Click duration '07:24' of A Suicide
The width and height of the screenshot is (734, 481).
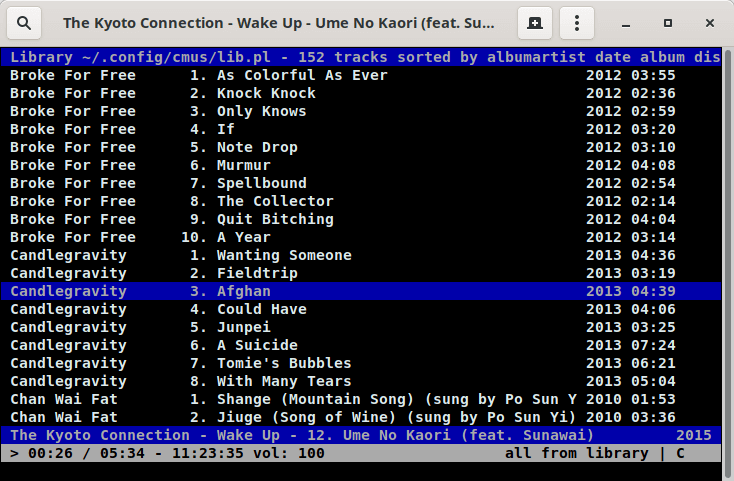[x=653, y=345]
